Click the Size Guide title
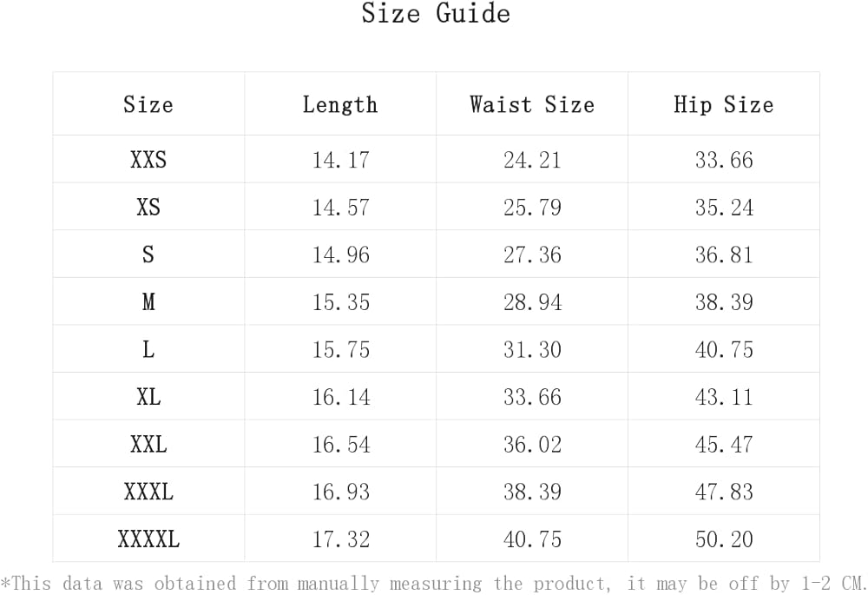The height and width of the screenshot is (595, 868). 436,15
